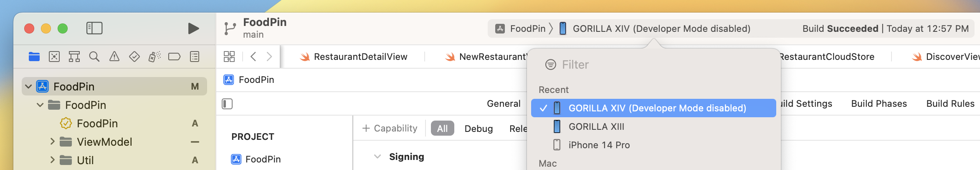Open the Test navigator diamond icon
Image resolution: width=980 pixels, height=170 pixels.
tap(134, 57)
